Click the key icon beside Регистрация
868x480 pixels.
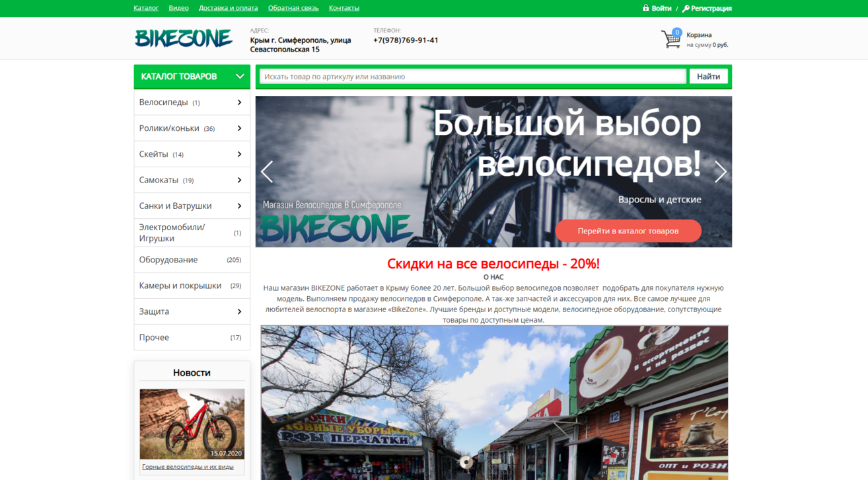(686, 9)
